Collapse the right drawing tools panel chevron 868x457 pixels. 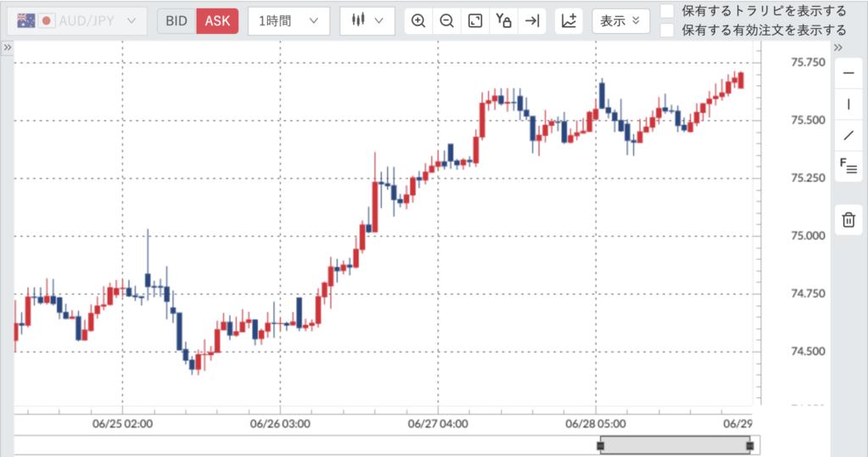(838, 47)
